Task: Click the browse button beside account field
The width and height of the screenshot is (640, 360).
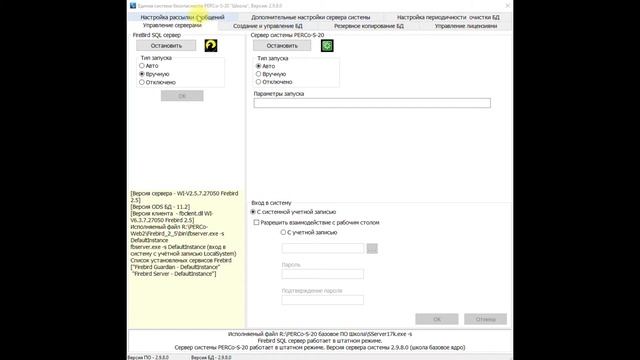Action: click(372, 248)
